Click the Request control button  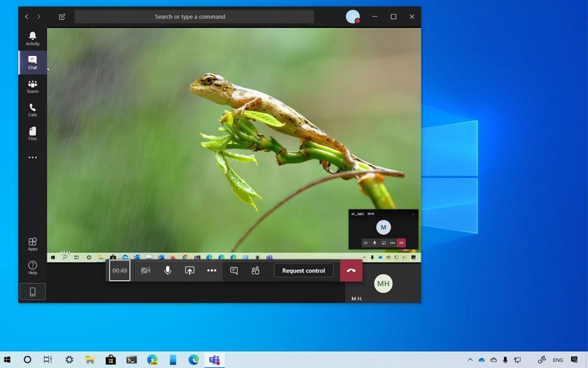[x=303, y=271]
